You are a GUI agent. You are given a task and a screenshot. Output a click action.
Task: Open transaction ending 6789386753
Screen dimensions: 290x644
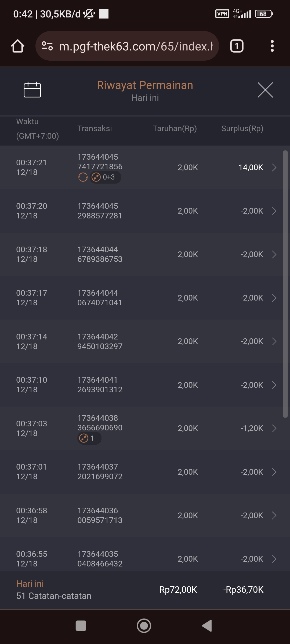click(x=100, y=254)
